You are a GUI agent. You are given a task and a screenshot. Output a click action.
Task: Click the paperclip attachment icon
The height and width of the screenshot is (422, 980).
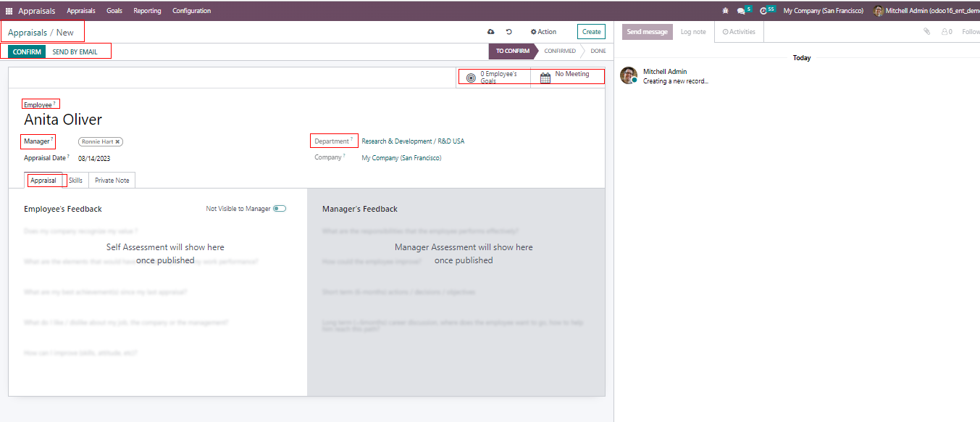[926, 32]
